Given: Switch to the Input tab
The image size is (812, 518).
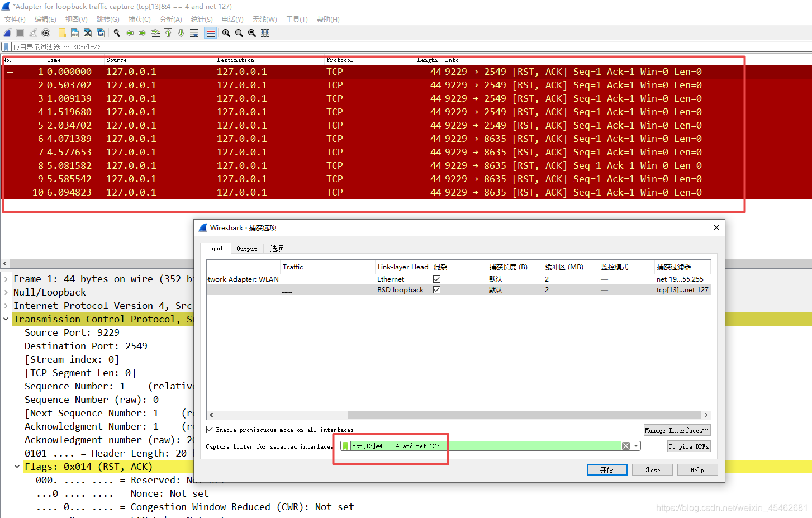Looking at the screenshot, I should [x=215, y=249].
